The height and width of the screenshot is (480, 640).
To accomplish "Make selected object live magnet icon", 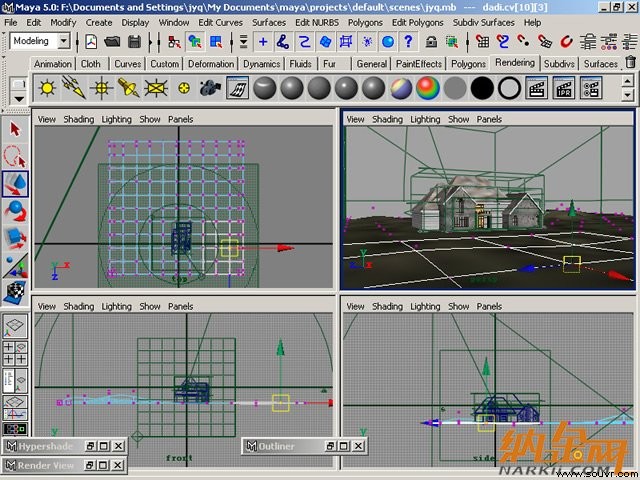I will coord(566,42).
